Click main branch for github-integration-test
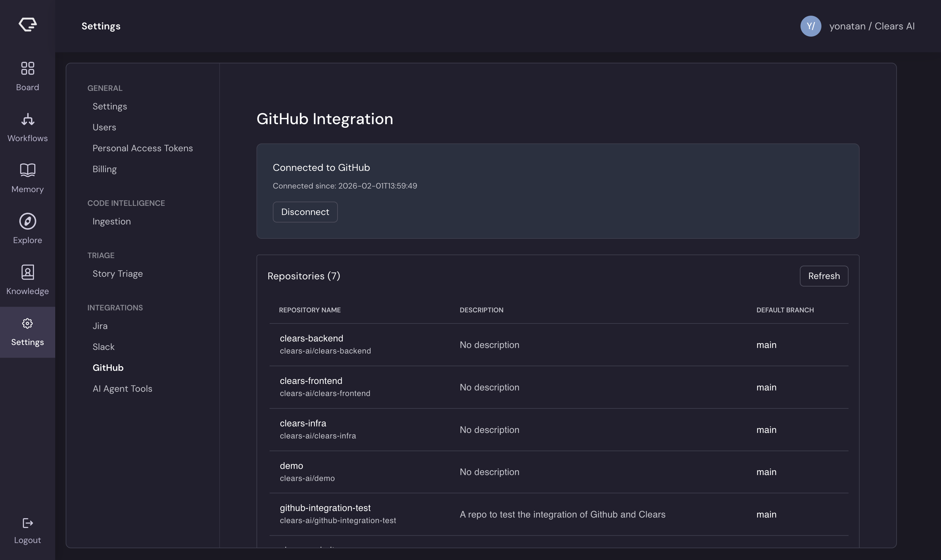 [766, 514]
